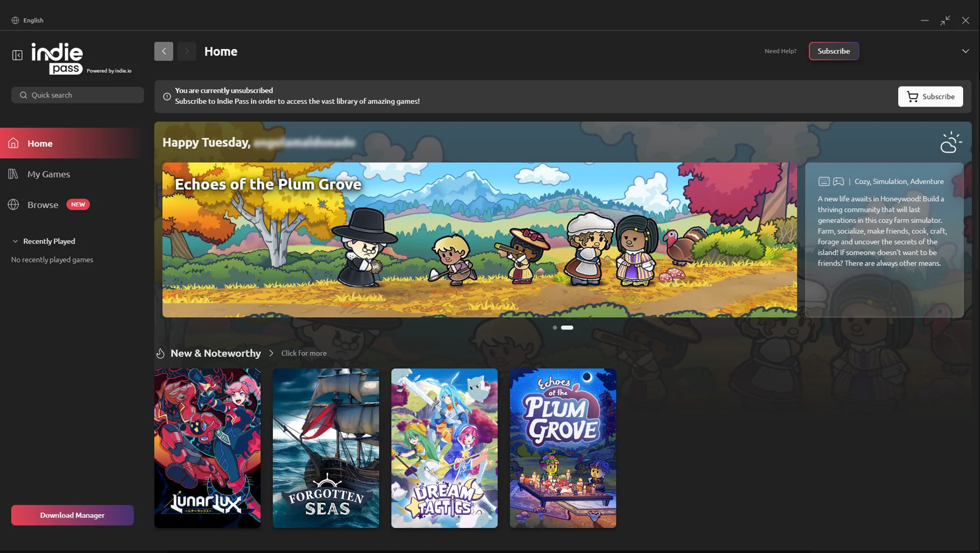This screenshot has height=553, width=980.
Task: Open My Games via its library icon
Action: [13, 174]
